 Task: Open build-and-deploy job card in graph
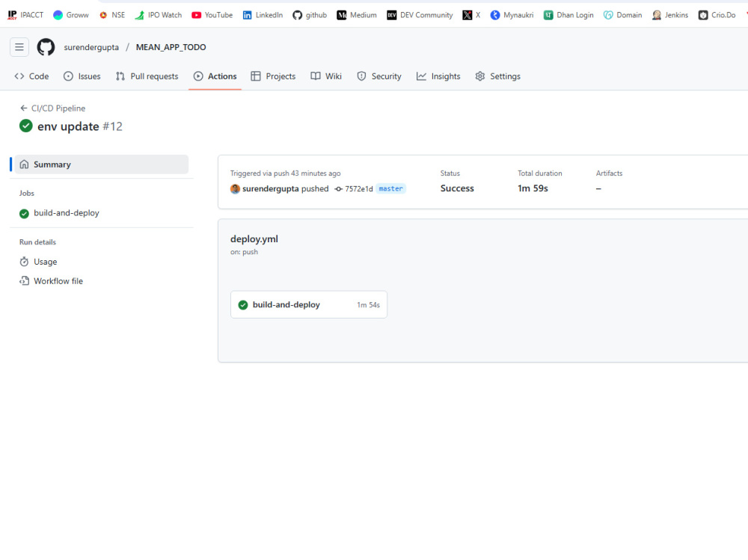click(x=309, y=305)
